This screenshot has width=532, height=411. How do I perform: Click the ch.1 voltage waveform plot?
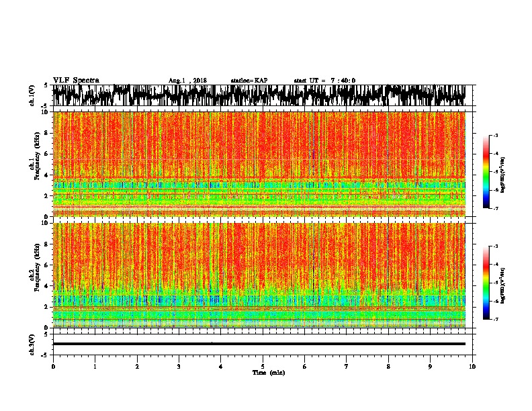coord(259,95)
